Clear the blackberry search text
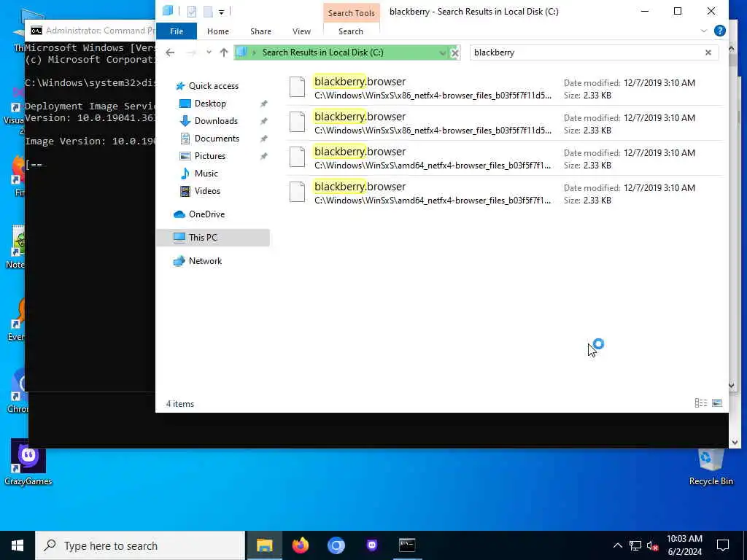747x560 pixels. coord(708,52)
